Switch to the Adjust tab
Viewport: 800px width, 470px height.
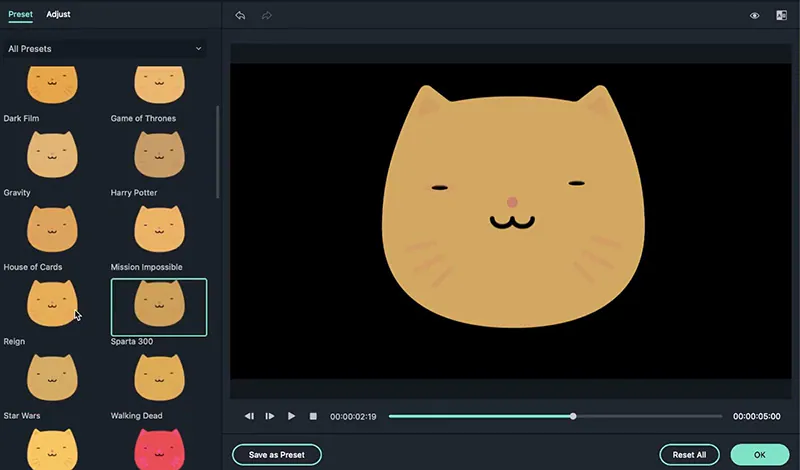point(58,14)
